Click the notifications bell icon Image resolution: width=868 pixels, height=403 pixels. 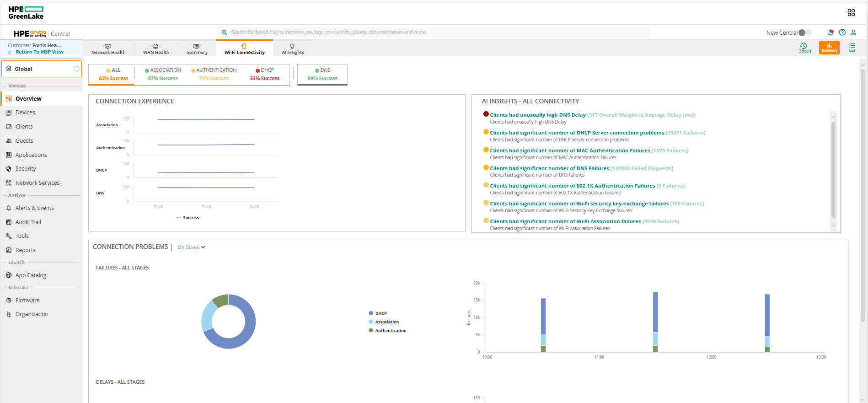tap(830, 32)
